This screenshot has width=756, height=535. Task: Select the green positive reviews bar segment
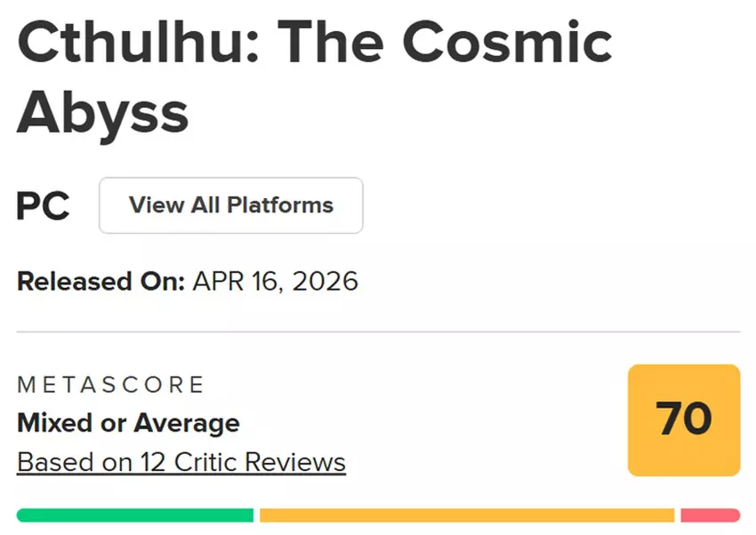pos(135,515)
